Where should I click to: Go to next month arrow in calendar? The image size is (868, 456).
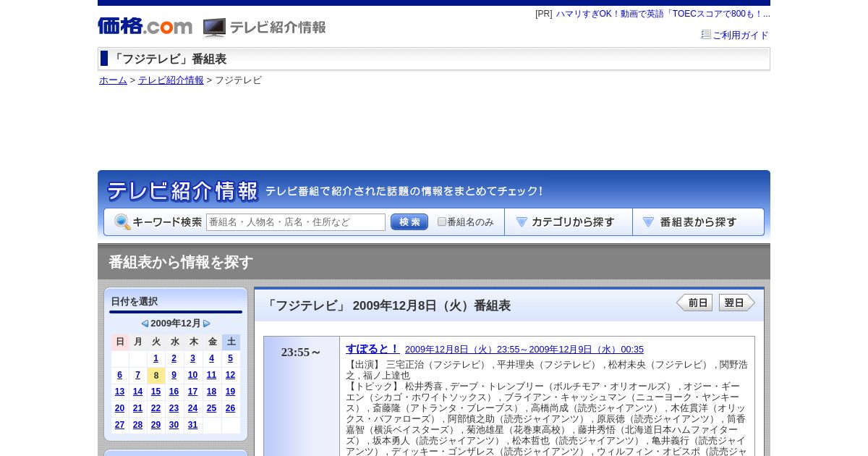click(207, 324)
